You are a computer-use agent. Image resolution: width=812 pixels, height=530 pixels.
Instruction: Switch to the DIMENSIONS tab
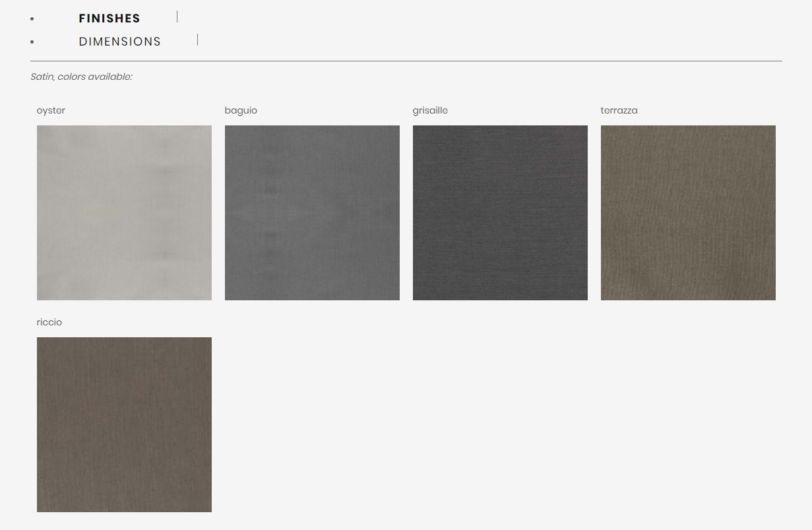[x=119, y=42]
